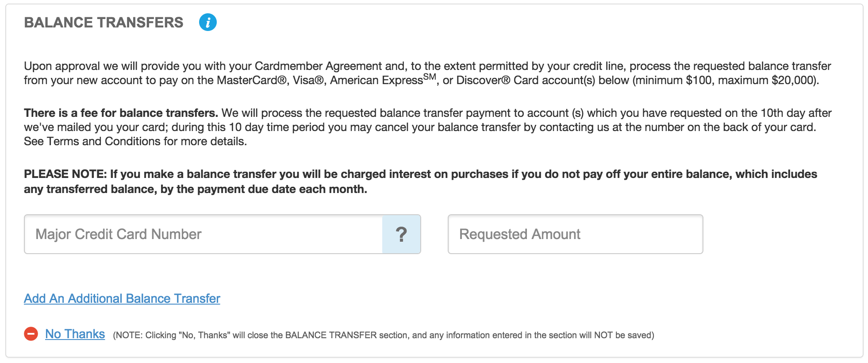Click the red minus icon
This screenshot has height=363, width=868.
click(x=31, y=334)
